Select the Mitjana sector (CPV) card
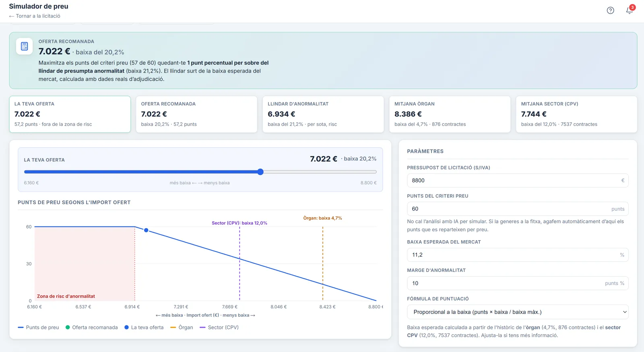The image size is (644, 352). [x=576, y=114]
